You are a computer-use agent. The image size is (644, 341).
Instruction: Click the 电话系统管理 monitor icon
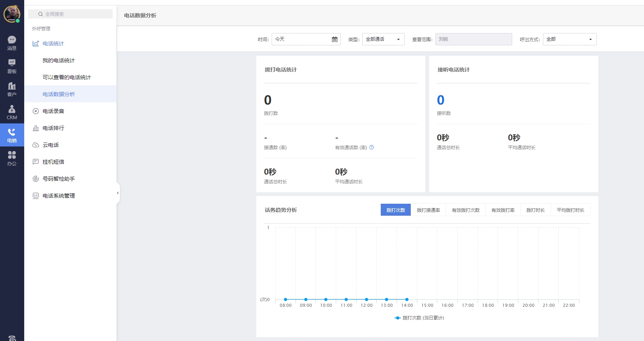click(x=36, y=196)
